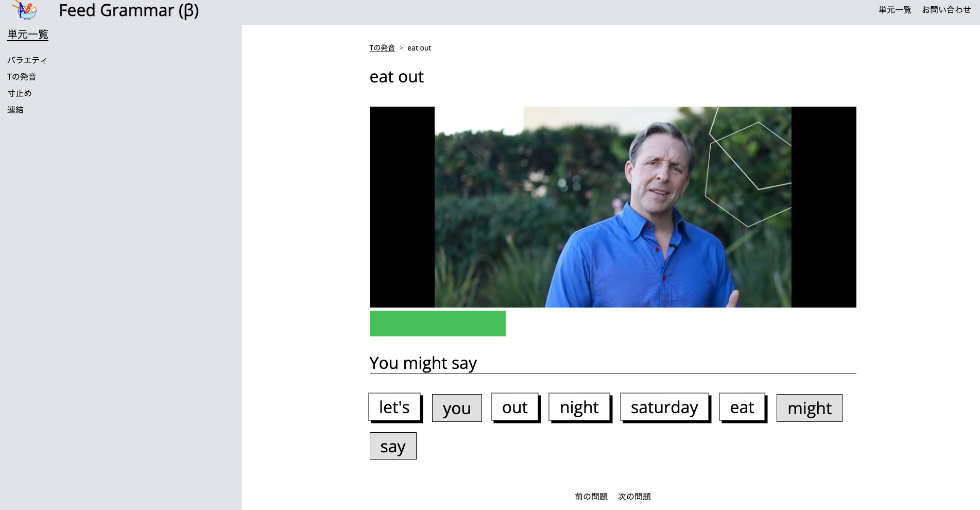Open the Tの発音 unit in sidebar
Viewport: 980px width, 510px height.
[22, 77]
